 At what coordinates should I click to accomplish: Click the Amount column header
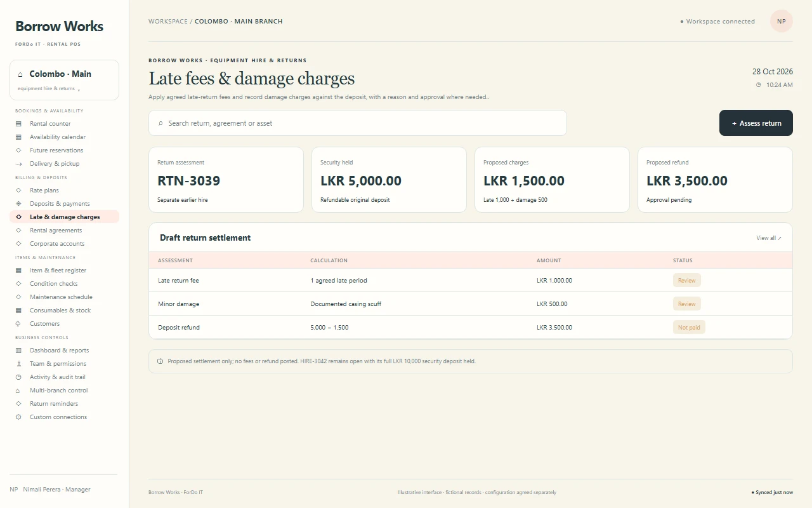(549, 260)
